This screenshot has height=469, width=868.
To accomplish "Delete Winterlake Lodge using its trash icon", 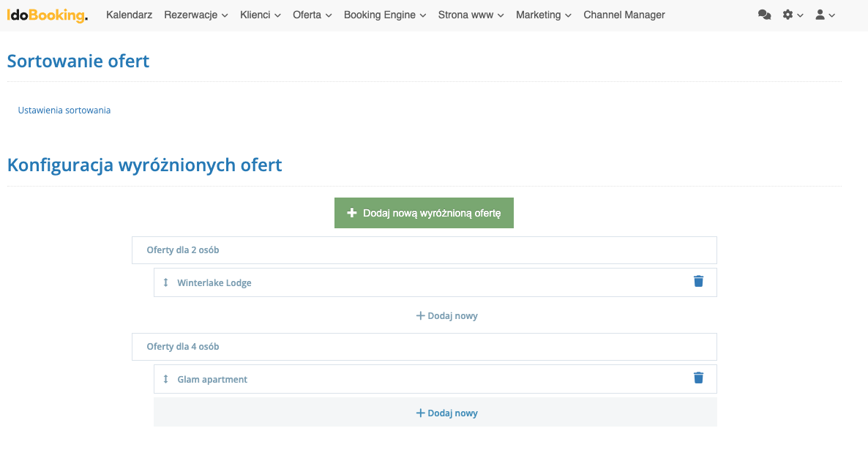I will click(698, 281).
